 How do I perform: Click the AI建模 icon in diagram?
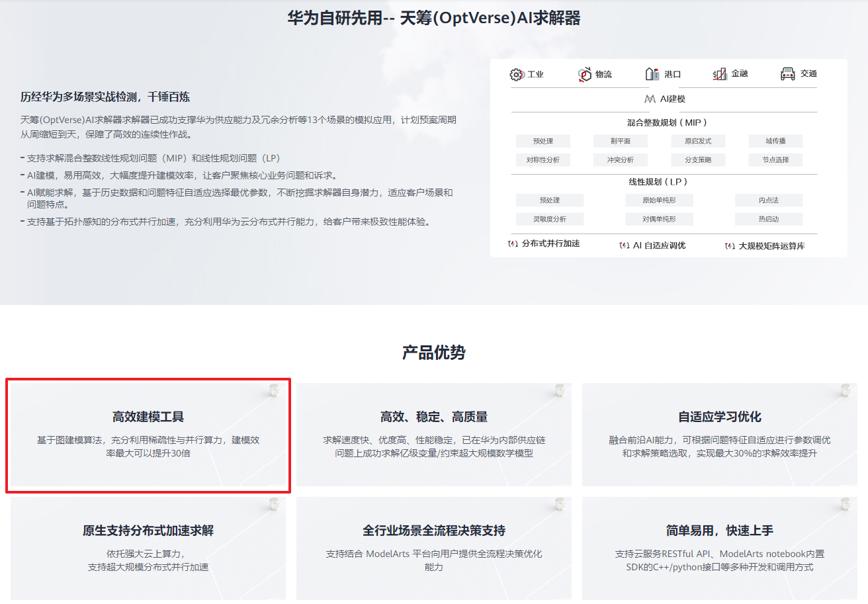[650, 99]
